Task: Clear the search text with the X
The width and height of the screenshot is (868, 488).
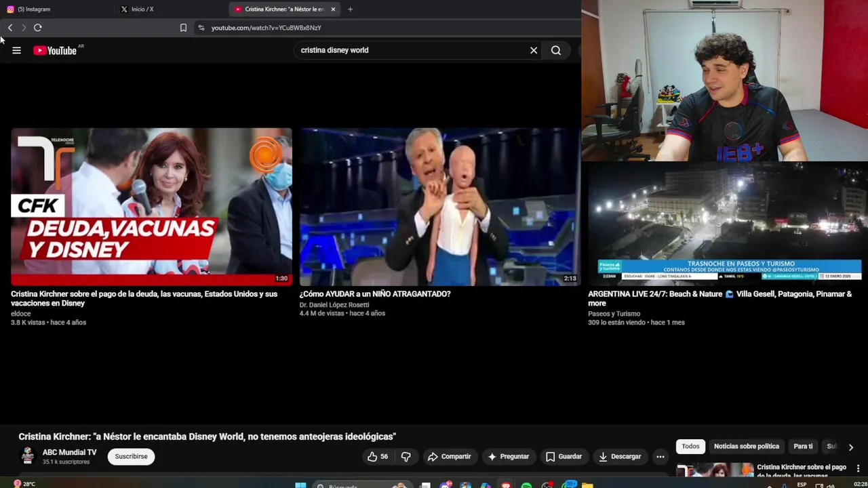Action: (x=534, y=50)
